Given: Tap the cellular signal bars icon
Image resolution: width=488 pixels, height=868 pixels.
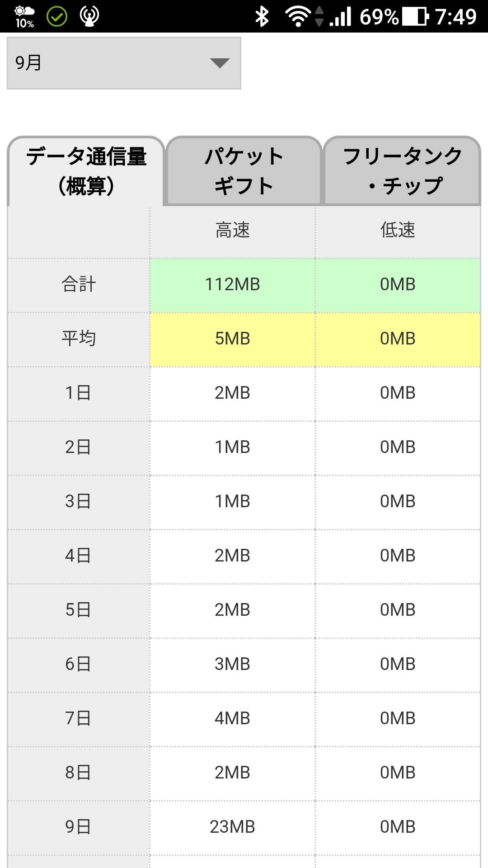Looking at the screenshot, I should point(341,17).
